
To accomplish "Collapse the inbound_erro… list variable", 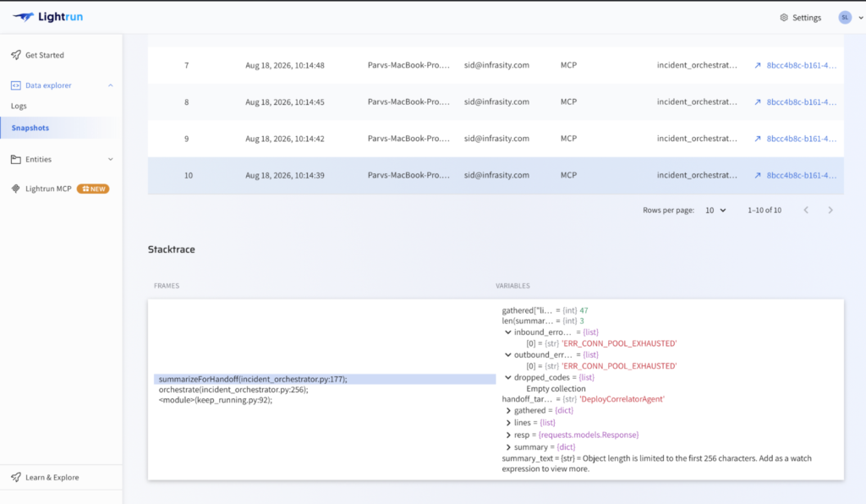I will point(508,332).
